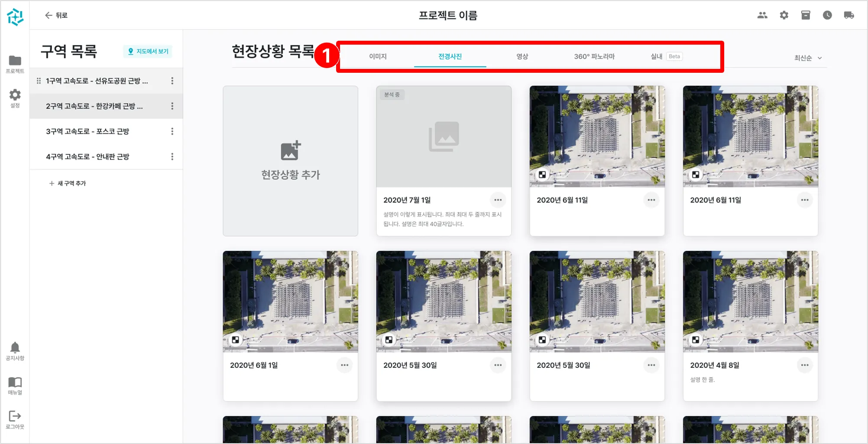Open more options for 4구역 row
Viewport: 868px width, 444px height.
tap(172, 156)
